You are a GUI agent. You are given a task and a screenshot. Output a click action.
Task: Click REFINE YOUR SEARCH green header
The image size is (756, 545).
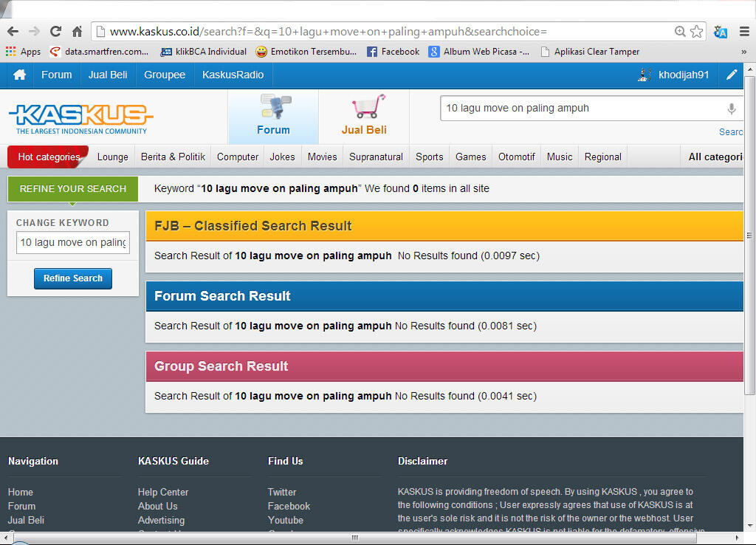[73, 188]
